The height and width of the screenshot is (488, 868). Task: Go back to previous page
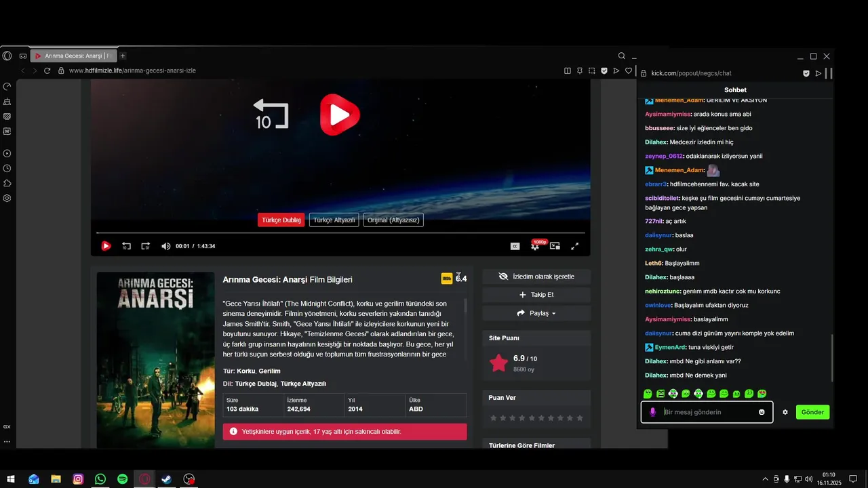(22, 70)
